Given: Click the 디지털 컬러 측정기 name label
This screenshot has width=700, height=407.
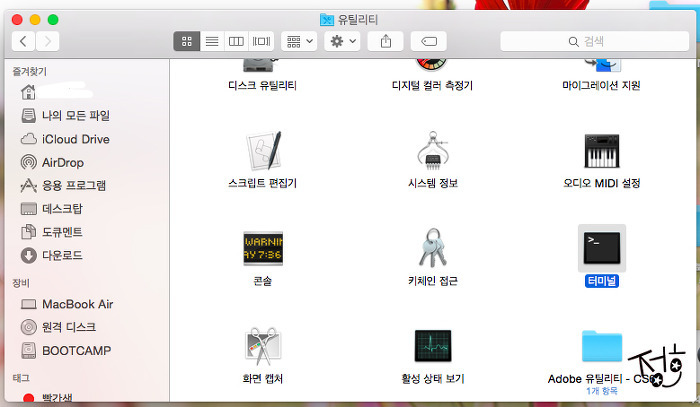Looking at the screenshot, I should (432, 85).
